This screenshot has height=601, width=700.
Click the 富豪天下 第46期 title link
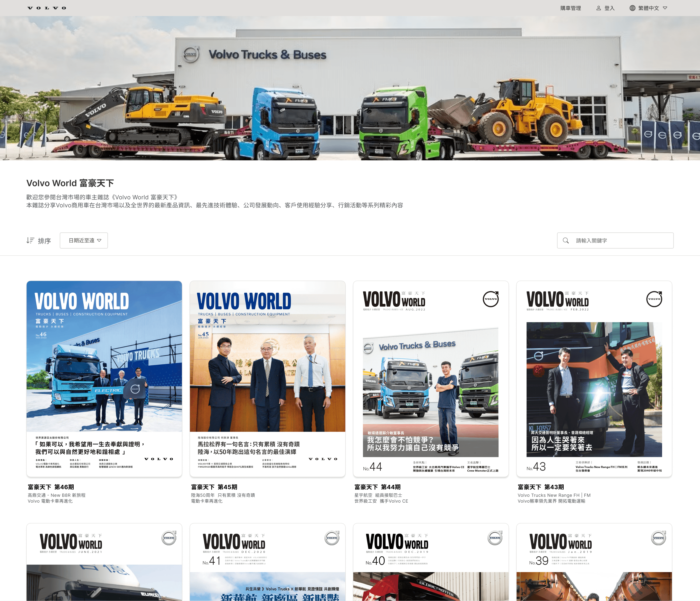[x=51, y=487]
